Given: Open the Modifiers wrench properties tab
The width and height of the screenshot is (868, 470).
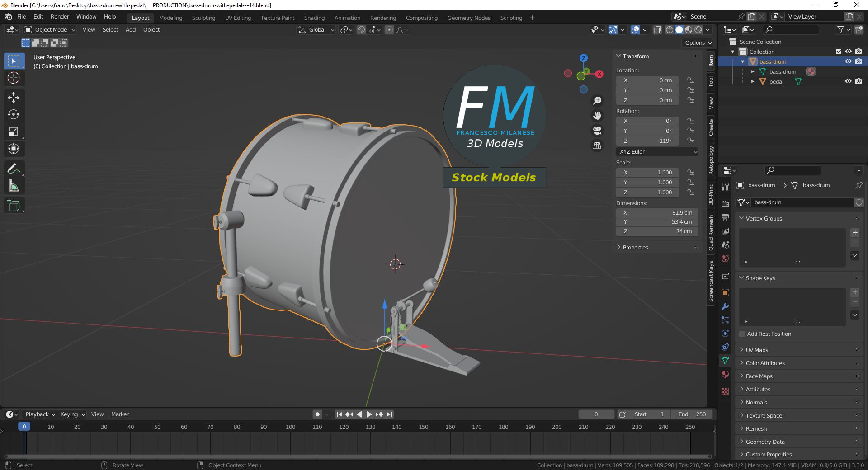Looking at the screenshot, I should 725,306.
